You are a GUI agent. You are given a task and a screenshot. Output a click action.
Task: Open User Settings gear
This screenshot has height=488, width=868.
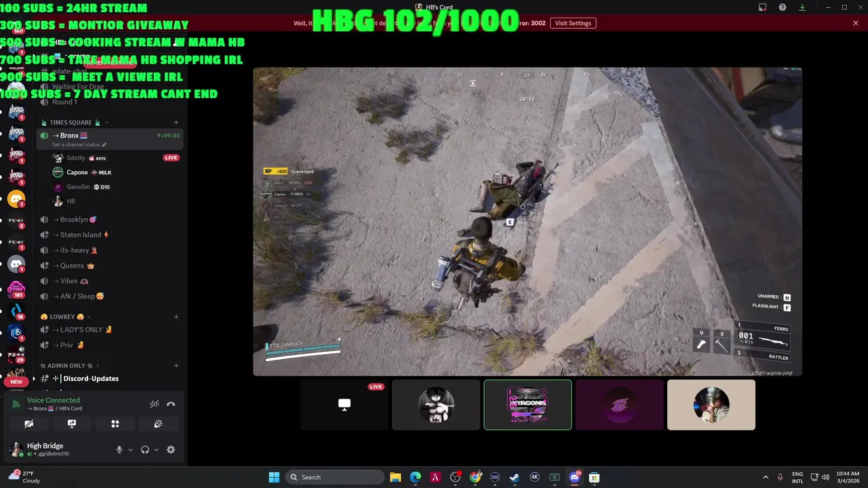(x=171, y=449)
